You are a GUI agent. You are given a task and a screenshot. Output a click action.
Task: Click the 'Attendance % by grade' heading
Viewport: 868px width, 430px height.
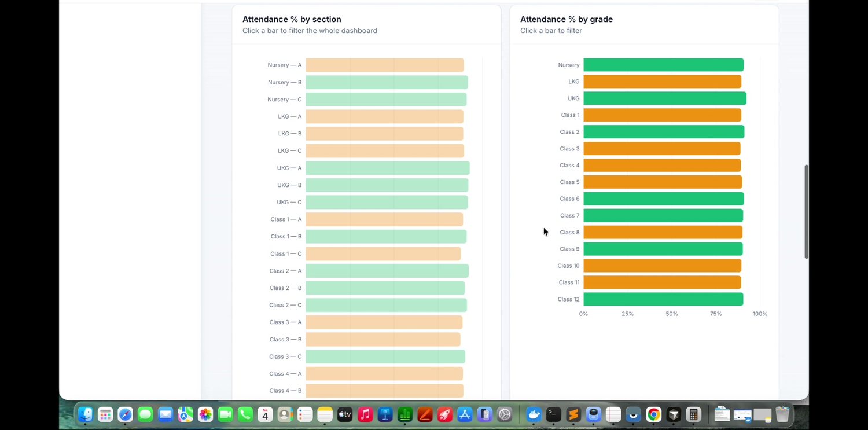pyautogui.click(x=567, y=19)
